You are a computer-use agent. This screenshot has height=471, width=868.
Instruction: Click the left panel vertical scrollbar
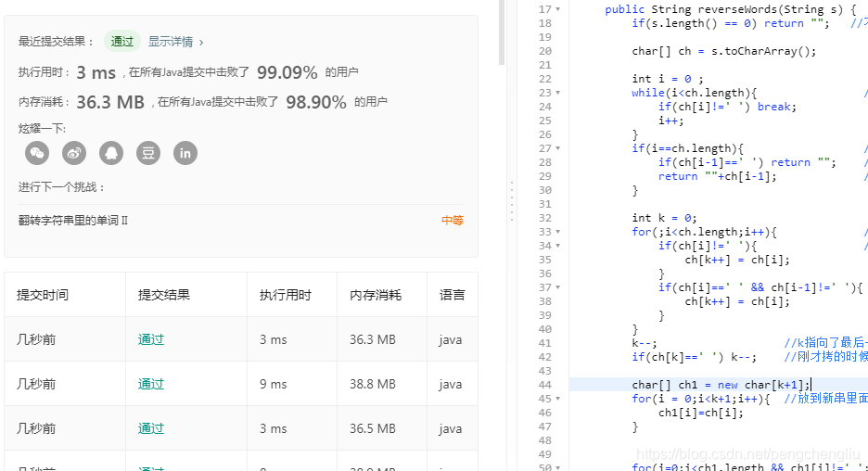502,32
